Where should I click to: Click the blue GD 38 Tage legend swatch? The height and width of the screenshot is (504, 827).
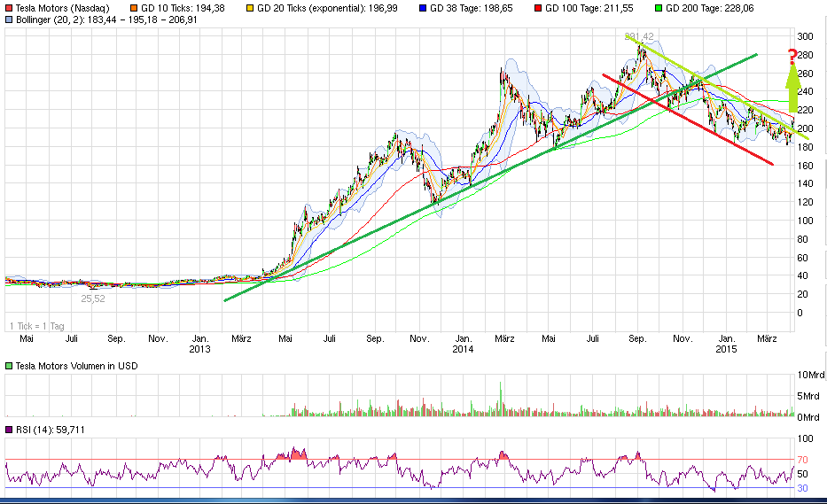(423, 9)
